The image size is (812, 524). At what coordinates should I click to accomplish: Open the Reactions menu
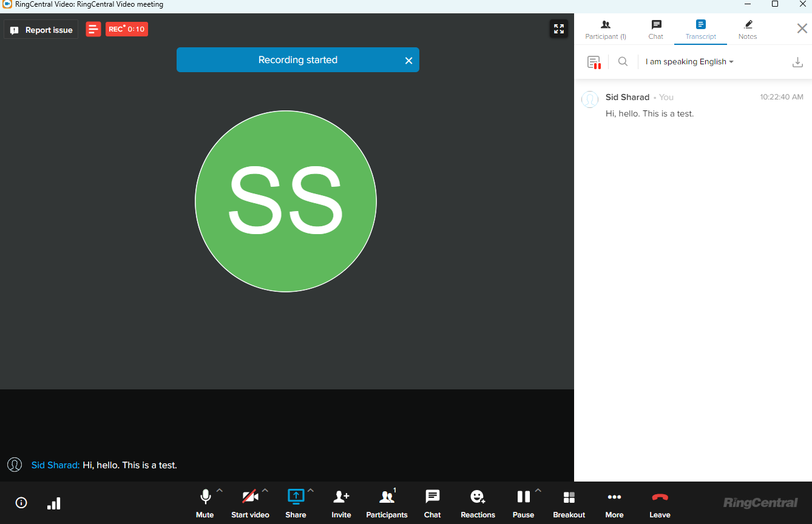(478, 503)
